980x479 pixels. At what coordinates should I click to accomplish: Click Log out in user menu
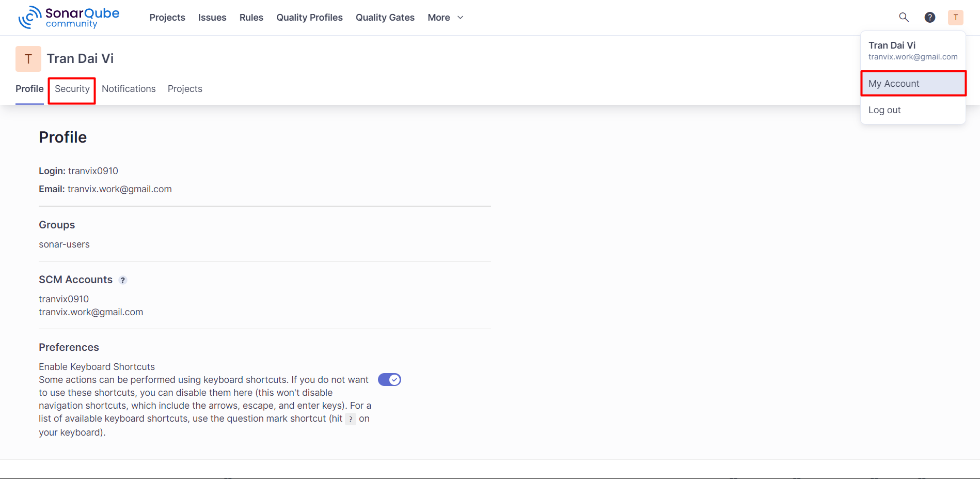(884, 110)
